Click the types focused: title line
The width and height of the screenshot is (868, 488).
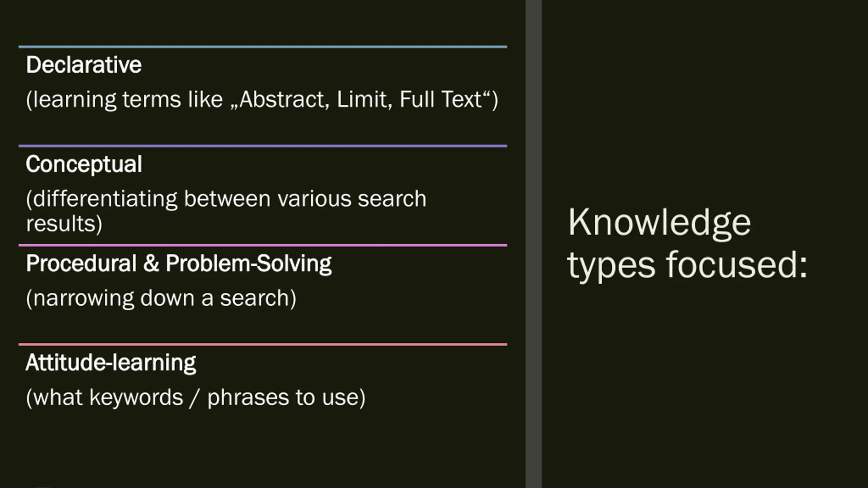[x=687, y=266]
